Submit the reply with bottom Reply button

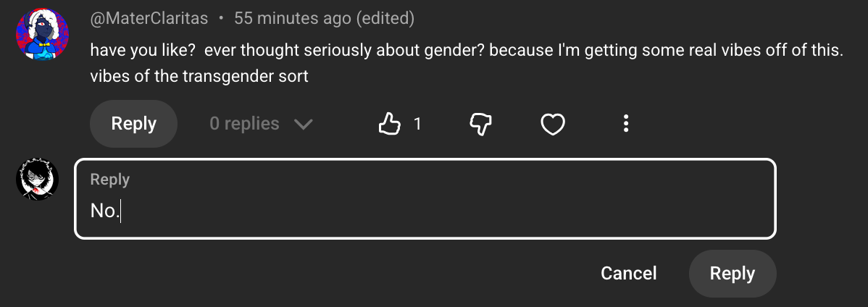coord(732,274)
